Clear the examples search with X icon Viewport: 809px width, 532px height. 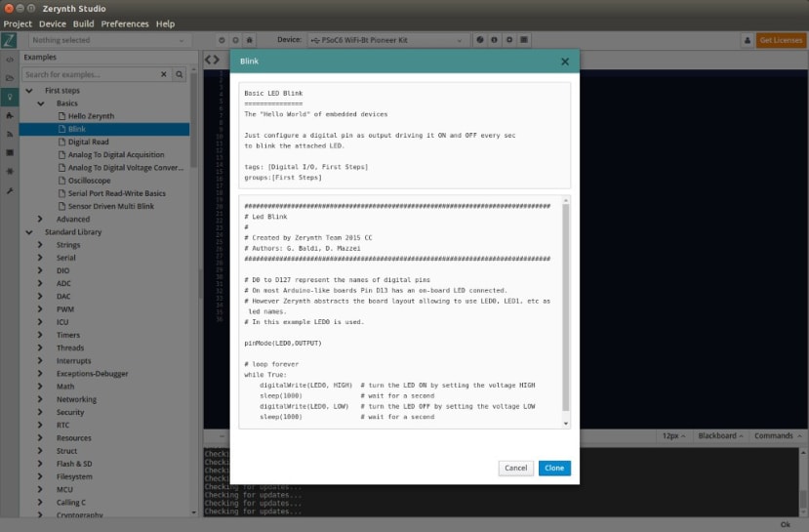point(164,75)
